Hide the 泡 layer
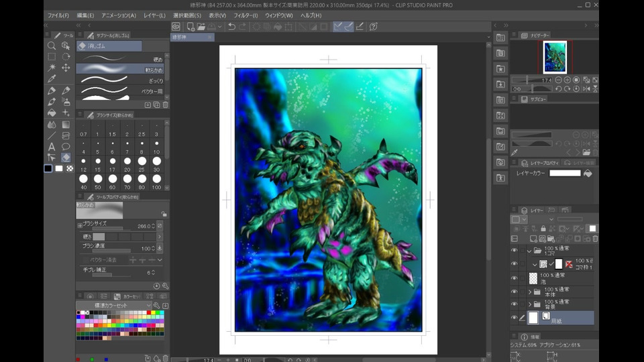This screenshot has height=362, width=644. pos(515,278)
